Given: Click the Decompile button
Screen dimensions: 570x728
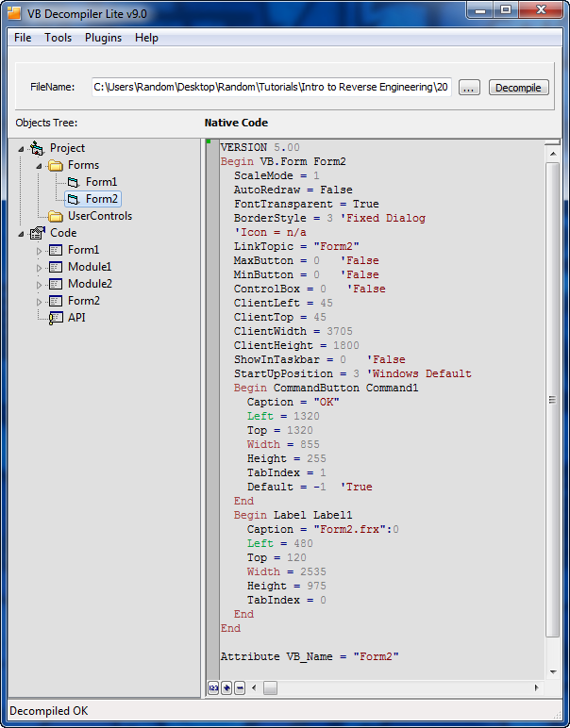Looking at the screenshot, I should coord(518,88).
